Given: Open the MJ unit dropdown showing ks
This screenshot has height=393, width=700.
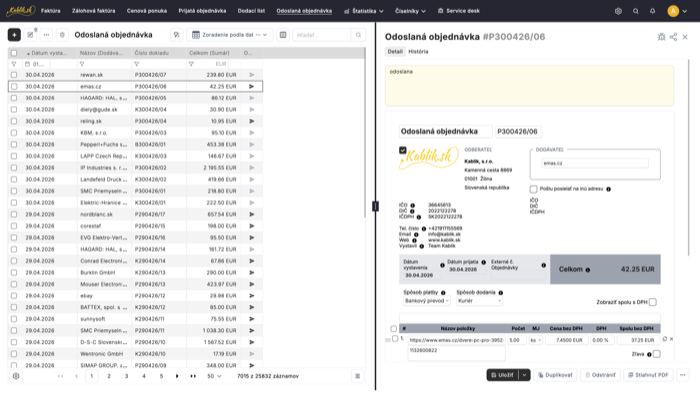Looking at the screenshot, I should [x=535, y=340].
